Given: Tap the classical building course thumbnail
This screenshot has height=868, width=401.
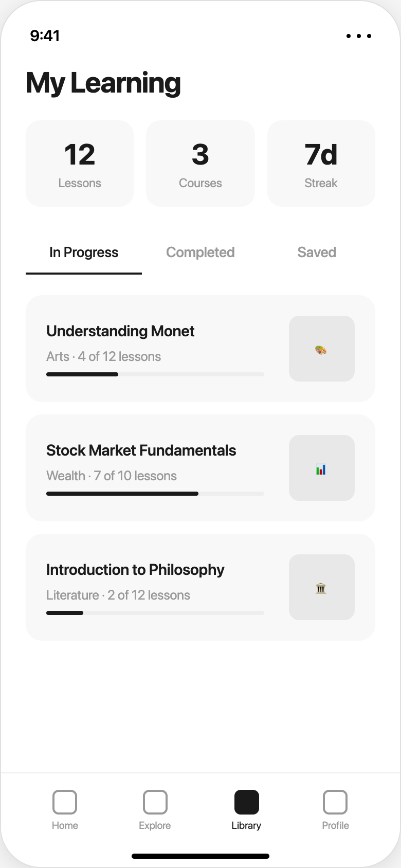Looking at the screenshot, I should click(x=321, y=587).
